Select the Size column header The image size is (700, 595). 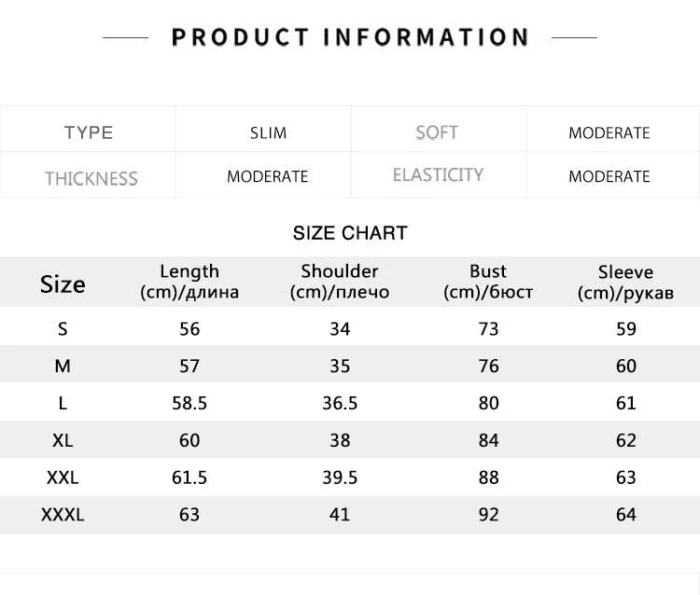(63, 284)
